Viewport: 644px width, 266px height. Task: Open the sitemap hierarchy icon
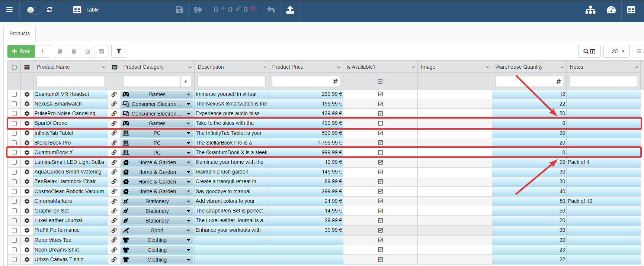(x=590, y=10)
